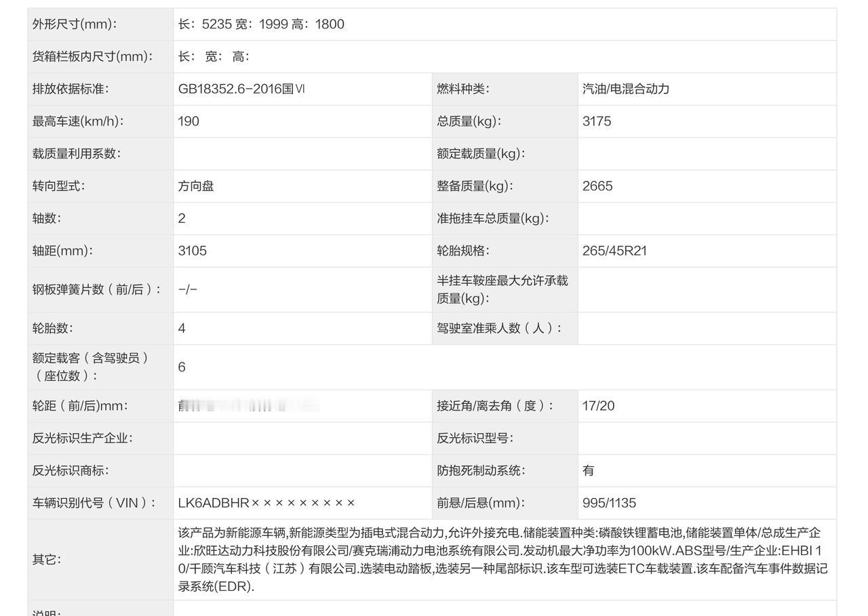Image resolution: width=868 pixels, height=616 pixels.
Task: Select the 轮胎数 label
Action: (x=53, y=328)
